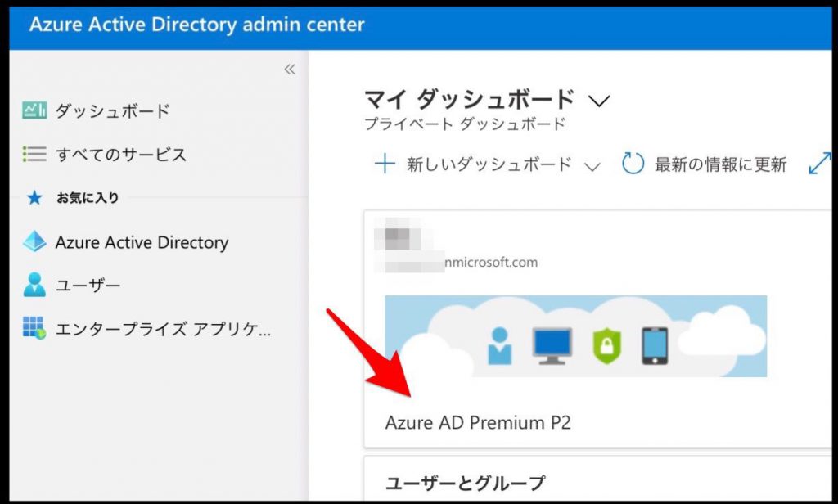
Task: Click the ユーザー person icon in sidebar
Action: (x=34, y=285)
